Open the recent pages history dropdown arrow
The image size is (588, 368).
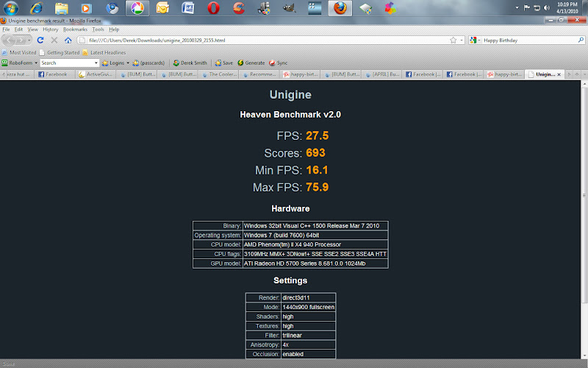(x=29, y=40)
